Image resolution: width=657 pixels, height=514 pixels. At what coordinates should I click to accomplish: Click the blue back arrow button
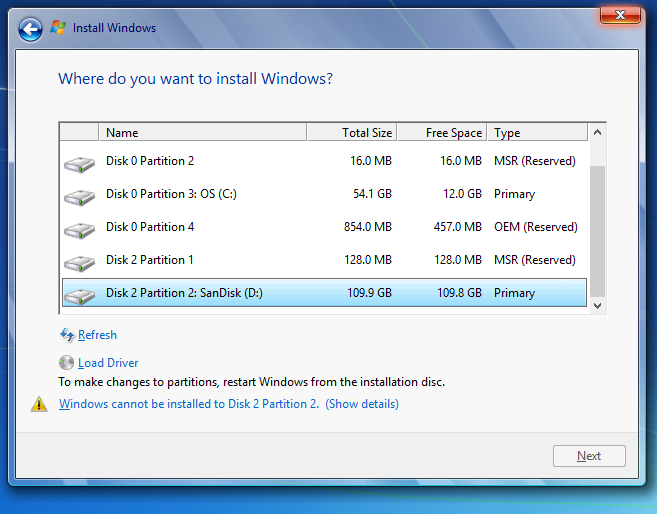[30, 29]
